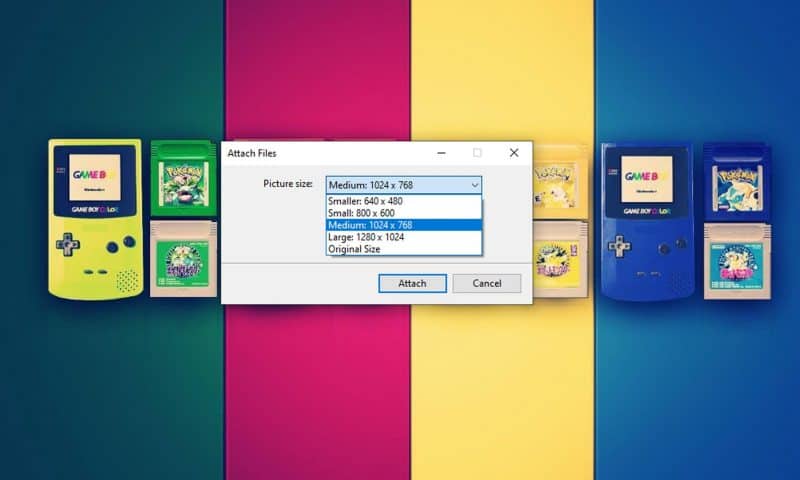The height and width of the screenshot is (480, 800).
Task: Pick Medium: 1024 x 768 in list
Action: tap(404, 225)
